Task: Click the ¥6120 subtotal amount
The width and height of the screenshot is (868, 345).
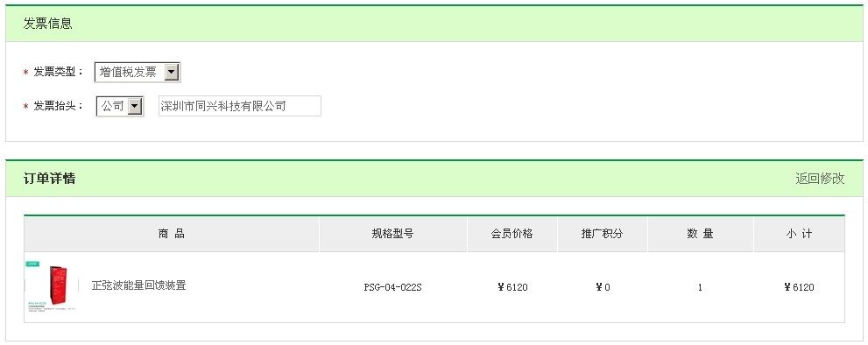Action: pos(799,287)
